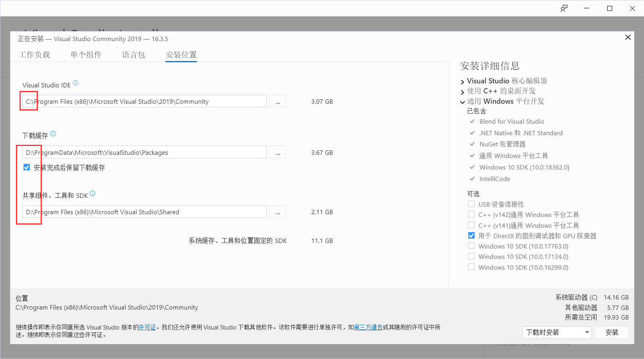Viewport: 644px width, 359px height.
Task: Open the 许可证 link
Action: (x=147, y=327)
